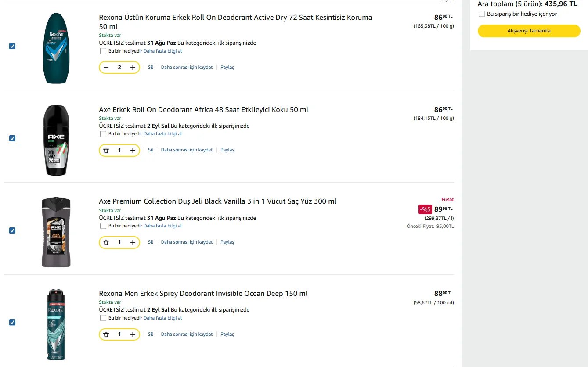Click trash icon for Axe Africa deodorant
Viewport: 588px width, 367px height.
[106, 150]
